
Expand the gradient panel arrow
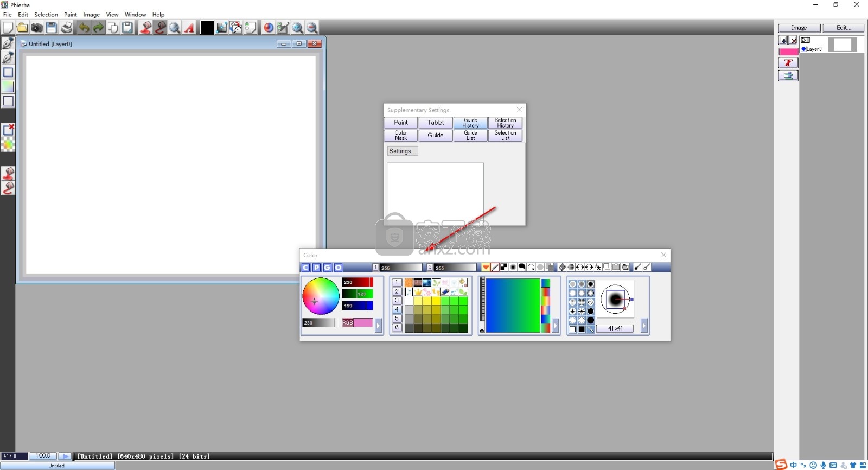[556, 325]
